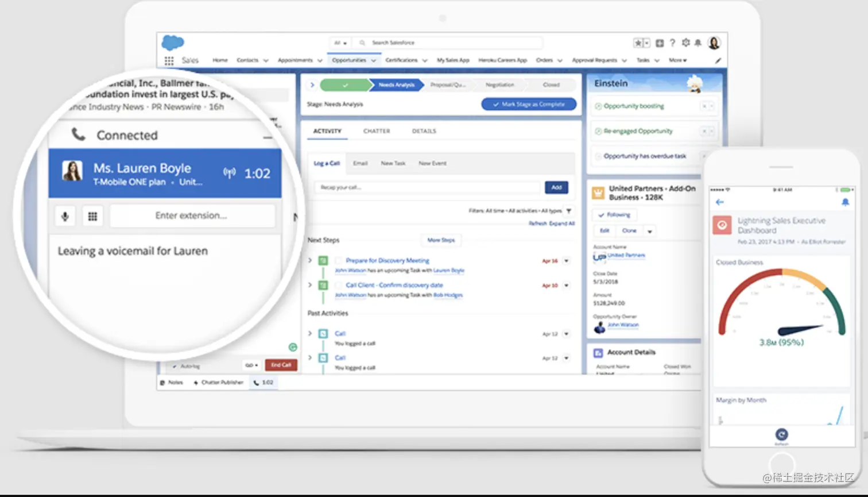Open the Global Actions plus icon

(660, 43)
